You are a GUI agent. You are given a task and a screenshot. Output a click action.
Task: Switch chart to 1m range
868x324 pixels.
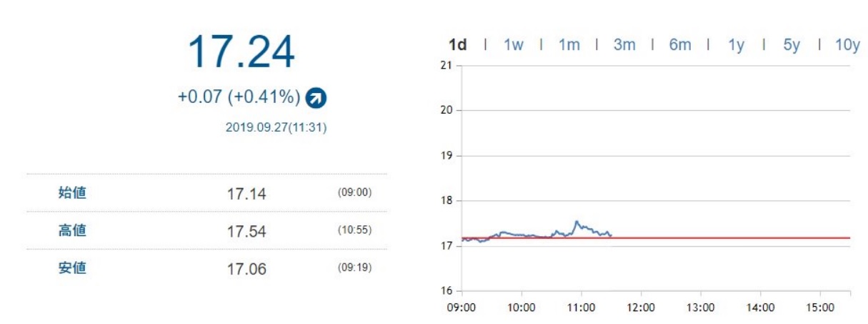pos(569,45)
